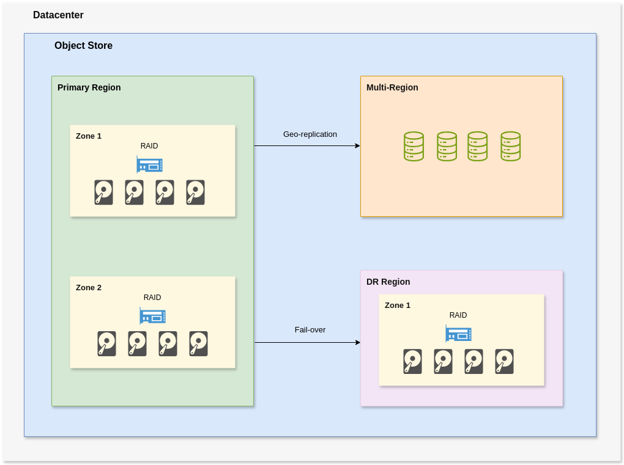
Task: Click the RAID controller icon in DR Region
Action: click(458, 333)
